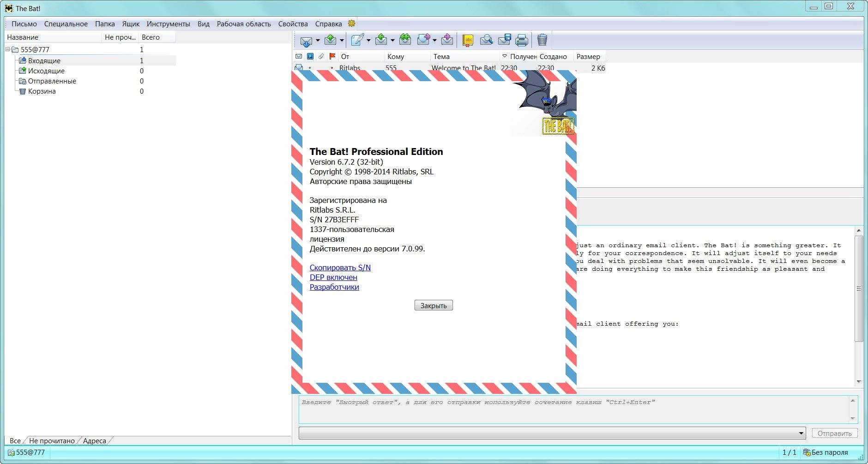This screenshot has height=464, width=868.
Task: Click the Название folder column header
Action: click(x=53, y=37)
